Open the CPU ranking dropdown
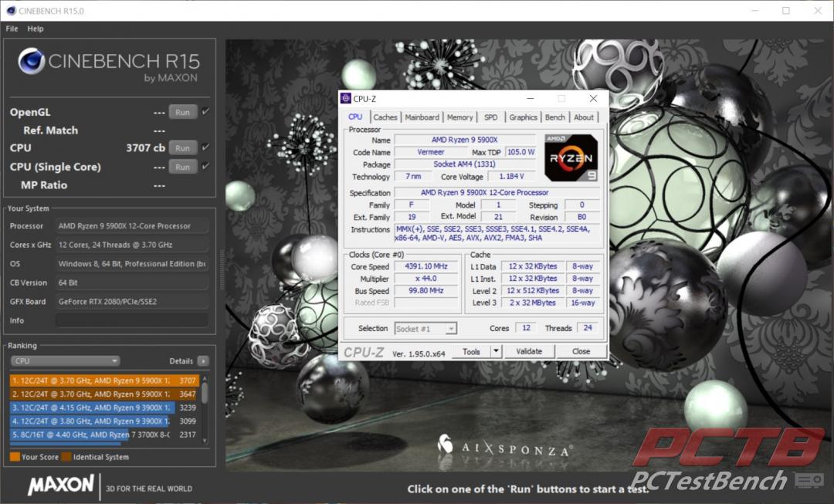834x504 pixels. coord(65,361)
